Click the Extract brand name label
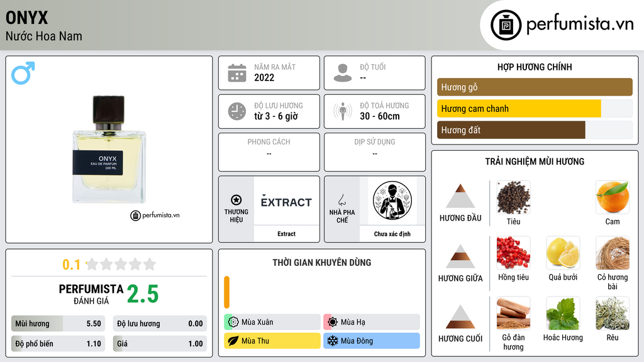The height and width of the screenshot is (362, 644). (x=286, y=234)
